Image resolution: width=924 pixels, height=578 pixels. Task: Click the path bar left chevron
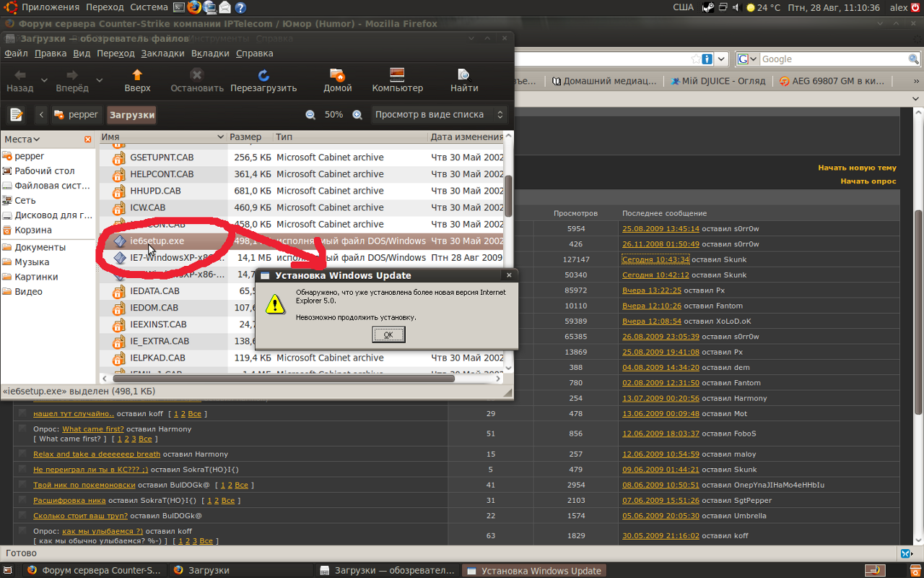pos(42,114)
